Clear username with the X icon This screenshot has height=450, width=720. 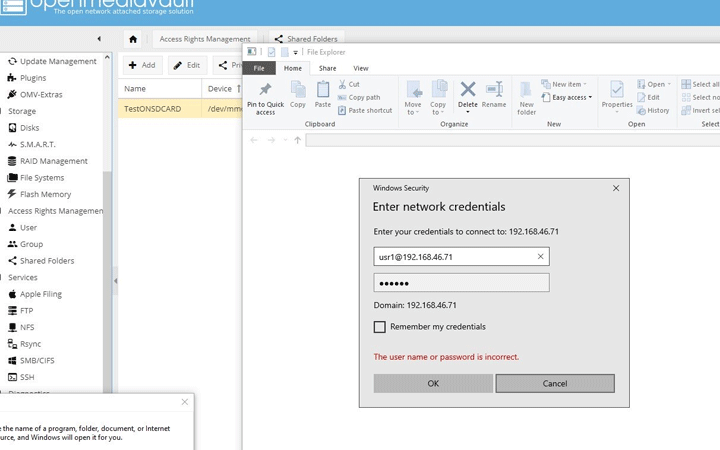click(540, 257)
